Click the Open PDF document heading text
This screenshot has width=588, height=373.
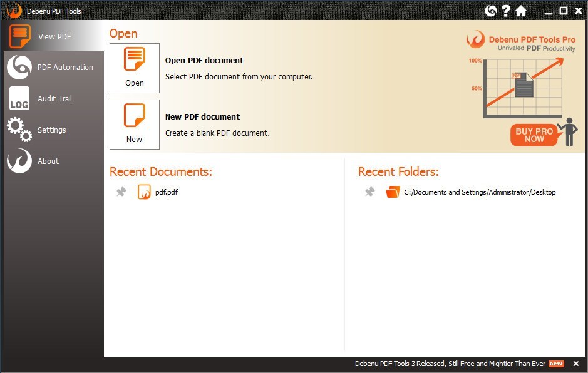tap(204, 60)
